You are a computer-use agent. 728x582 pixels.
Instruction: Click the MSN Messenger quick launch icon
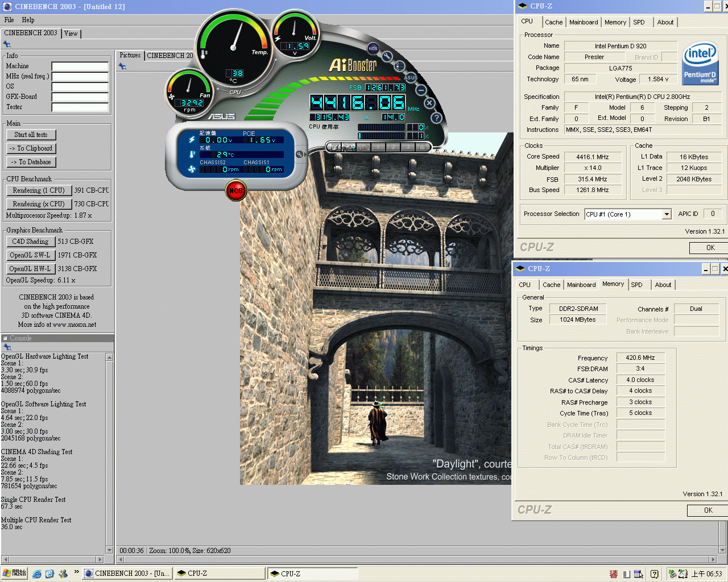point(63,574)
